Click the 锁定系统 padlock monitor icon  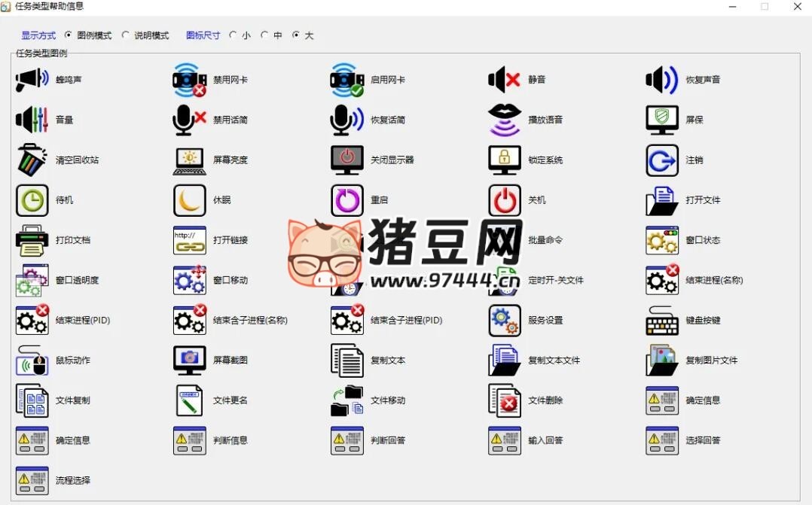tap(504, 160)
